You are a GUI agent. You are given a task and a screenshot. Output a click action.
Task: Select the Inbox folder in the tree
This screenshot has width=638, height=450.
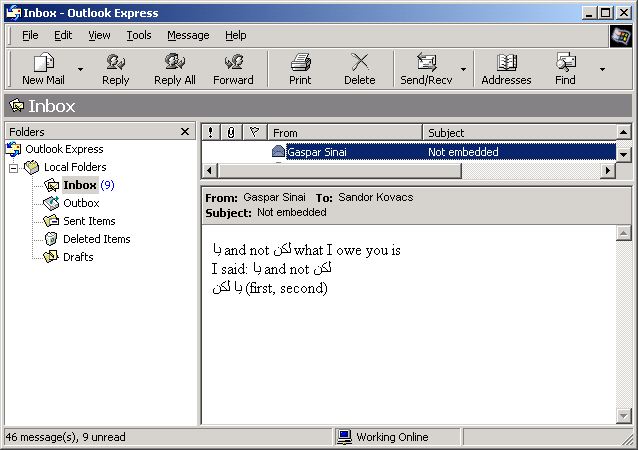click(80, 185)
